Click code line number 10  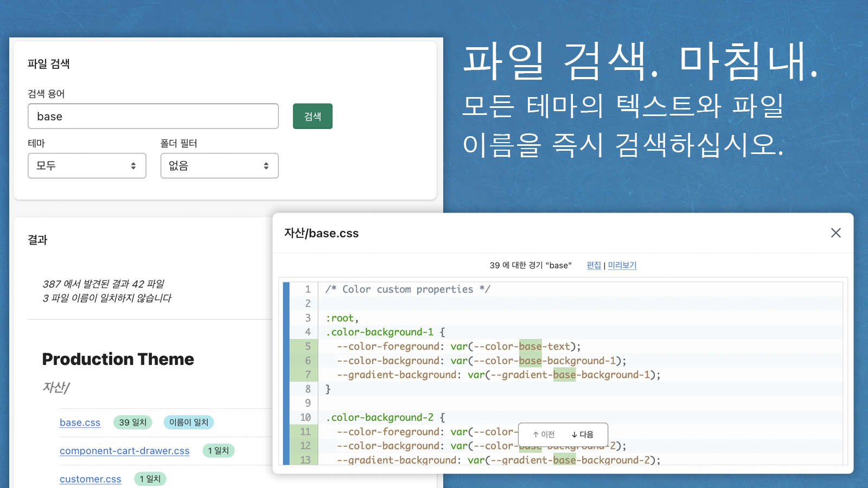(305, 418)
